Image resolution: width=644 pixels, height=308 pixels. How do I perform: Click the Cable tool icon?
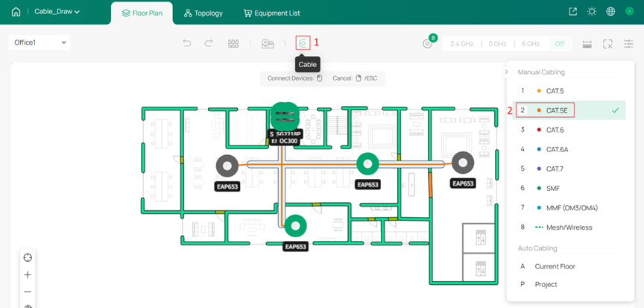(303, 43)
